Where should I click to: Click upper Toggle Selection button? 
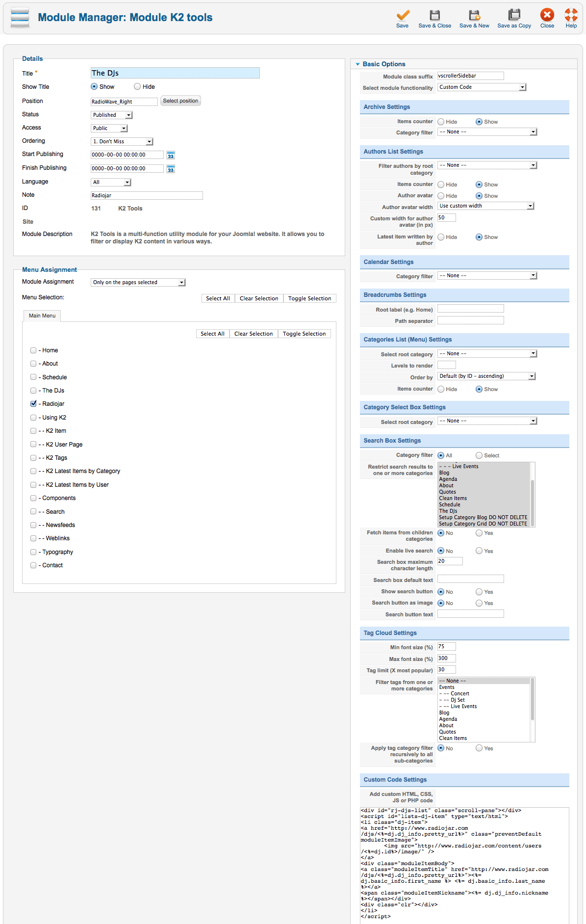click(x=309, y=298)
